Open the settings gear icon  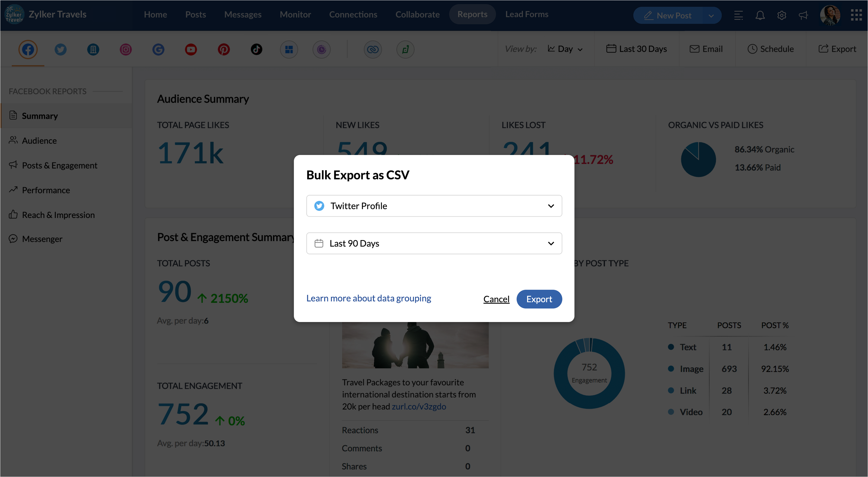(x=782, y=15)
